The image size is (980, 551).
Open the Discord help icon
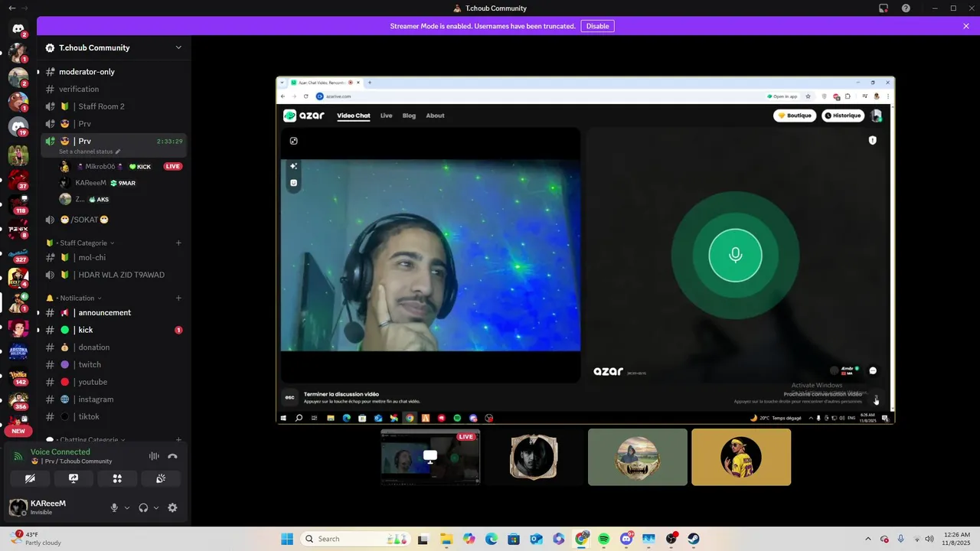[x=906, y=8]
